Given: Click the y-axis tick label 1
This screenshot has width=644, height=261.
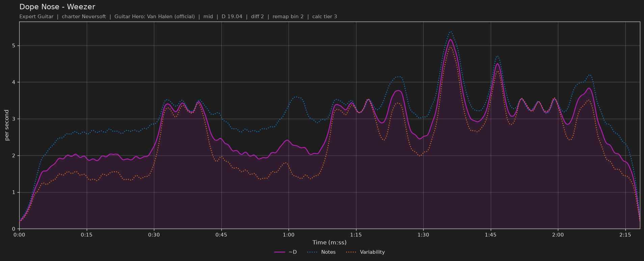Looking at the screenshot, I should coord(15,192).
